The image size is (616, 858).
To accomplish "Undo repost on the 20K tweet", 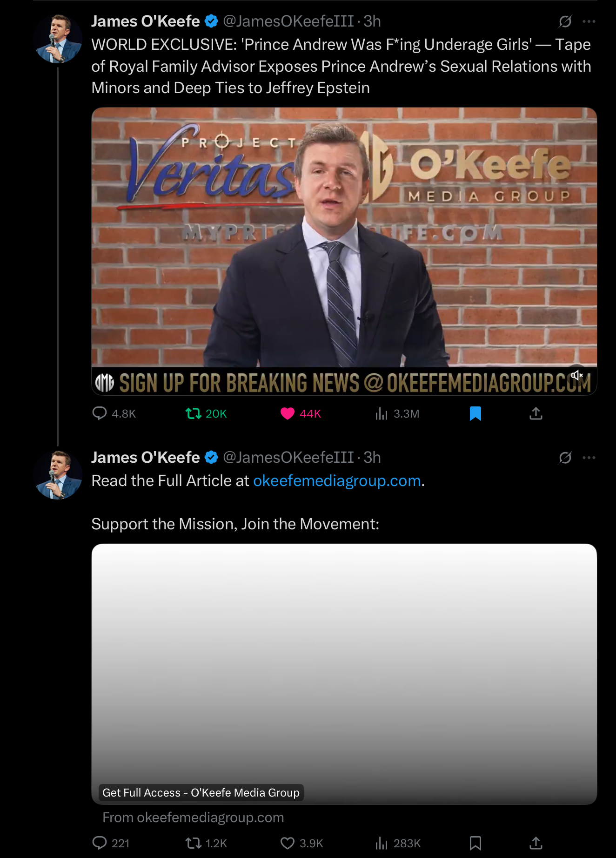I will click(206, 413).
